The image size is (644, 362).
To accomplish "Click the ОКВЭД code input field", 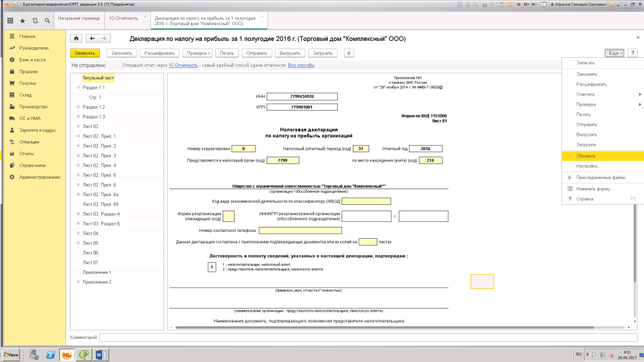I will pos(367,201).
